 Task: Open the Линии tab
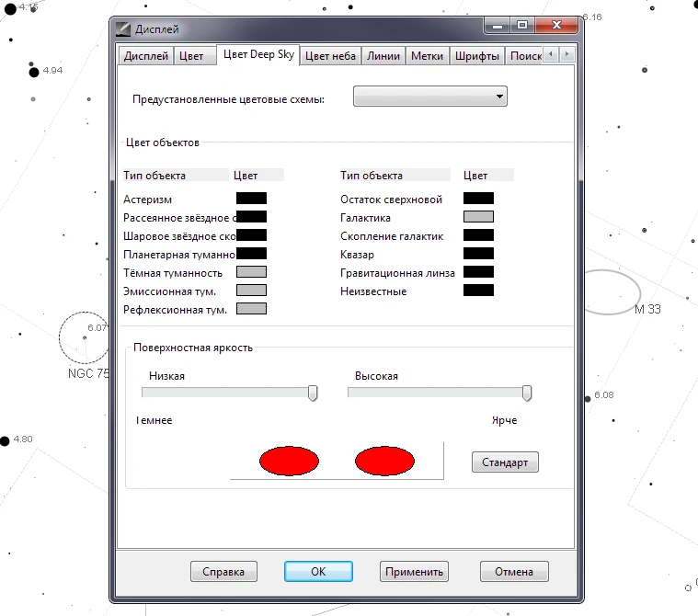tap(383, 56)
